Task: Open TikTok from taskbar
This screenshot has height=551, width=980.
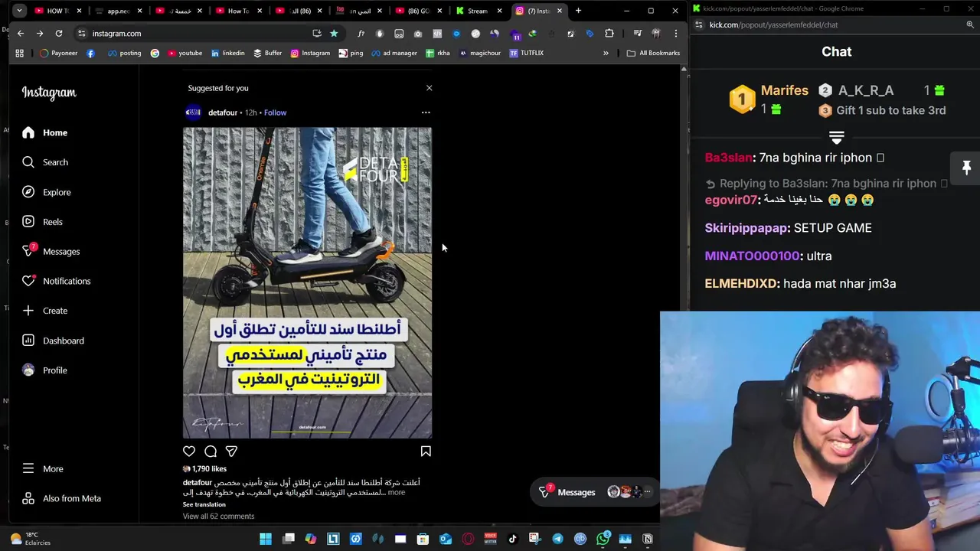Action: click(x=512, y=539)
